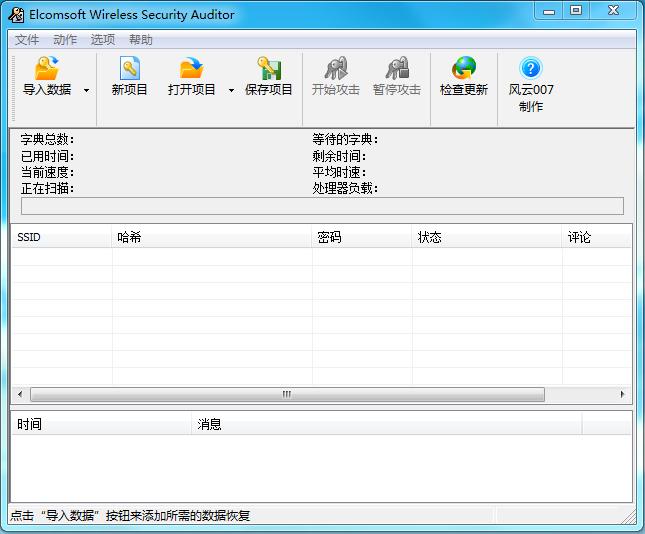Open a project with 打开项目 icon
This screenshot has width=645, height=534.
coord(191,68)
